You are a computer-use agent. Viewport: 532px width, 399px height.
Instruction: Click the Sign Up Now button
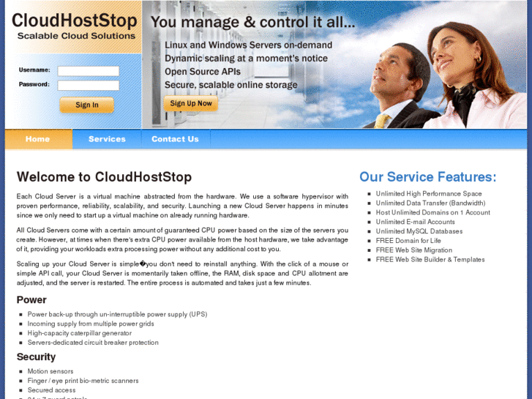pos(191,103)
